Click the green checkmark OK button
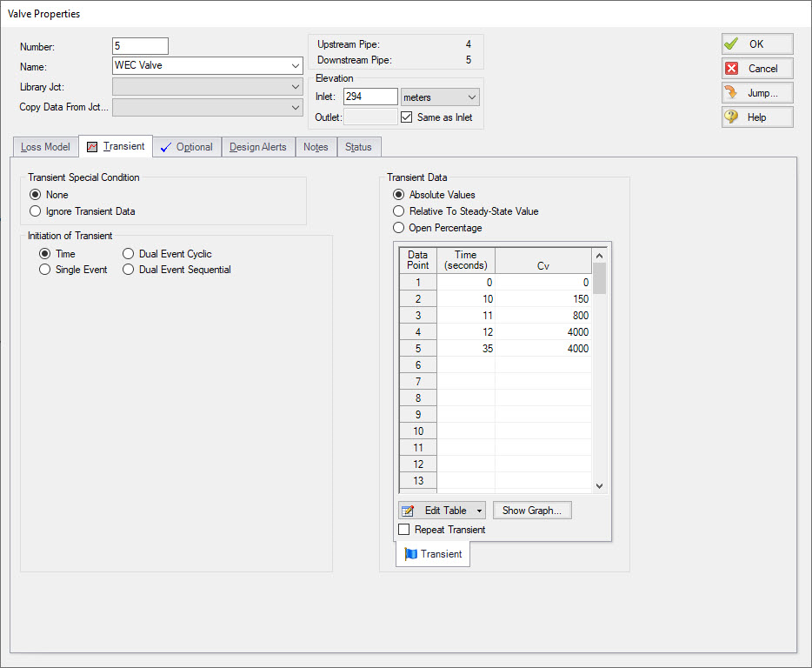The height and width of the screenshot is (668, 812). pyautogui.click(x=756, y=44)
